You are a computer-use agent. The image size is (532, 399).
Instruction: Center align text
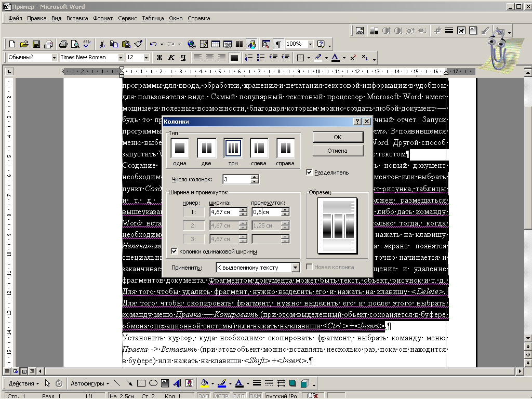click(210, 58)
